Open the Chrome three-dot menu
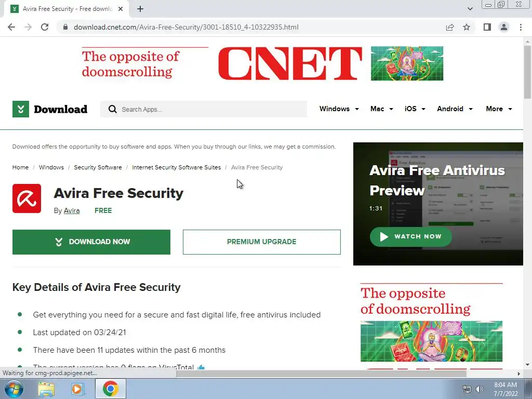 click(521, 27)
